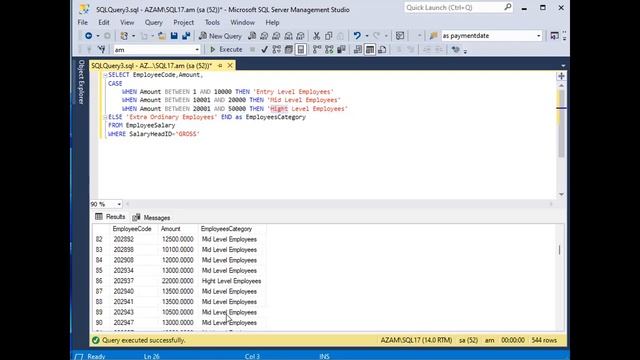Click the Find in Files flag icon

tap(433, 36)
